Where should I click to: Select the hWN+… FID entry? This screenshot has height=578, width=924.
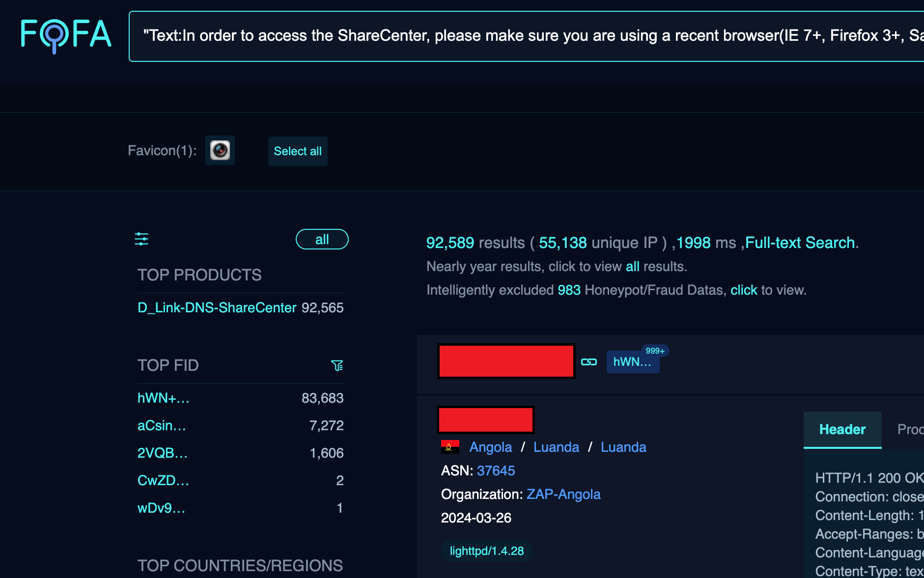[163, 398]
